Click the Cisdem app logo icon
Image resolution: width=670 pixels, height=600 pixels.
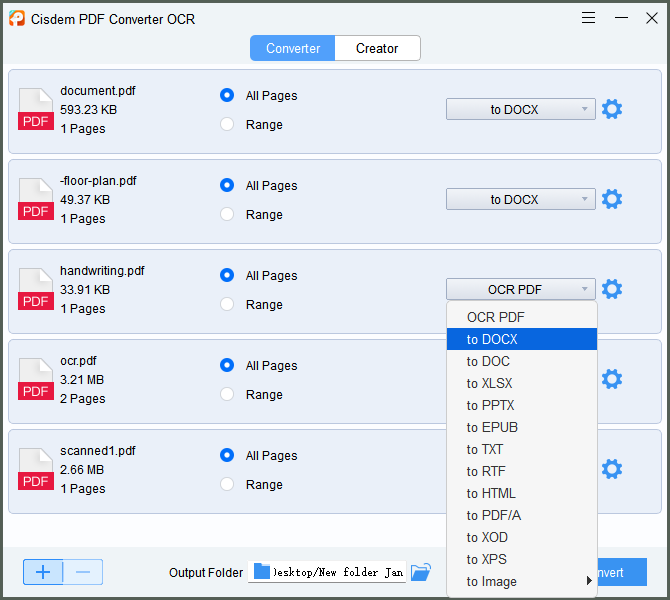point(17,18)
